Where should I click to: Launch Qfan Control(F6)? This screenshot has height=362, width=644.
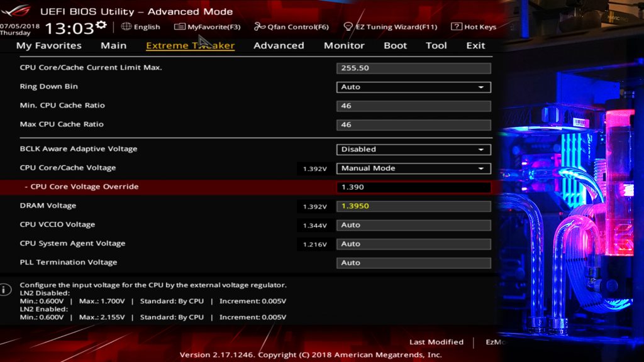[x=292, y=26]
